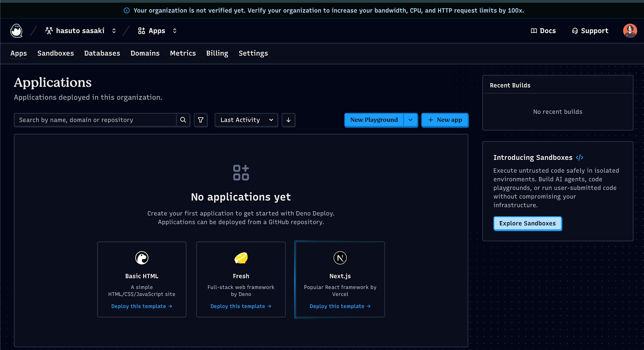The image size is (644, 350).
Task: Click the New app button
Action: coord(445,120)
